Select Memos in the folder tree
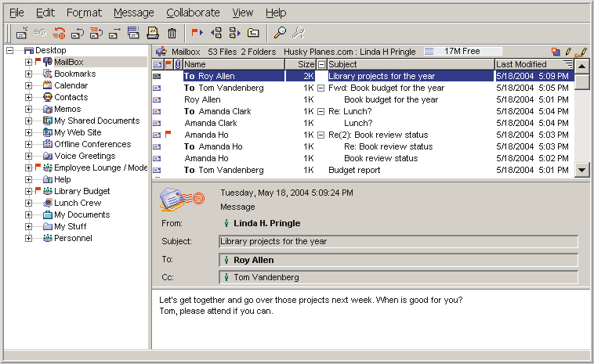 point(67,109)
